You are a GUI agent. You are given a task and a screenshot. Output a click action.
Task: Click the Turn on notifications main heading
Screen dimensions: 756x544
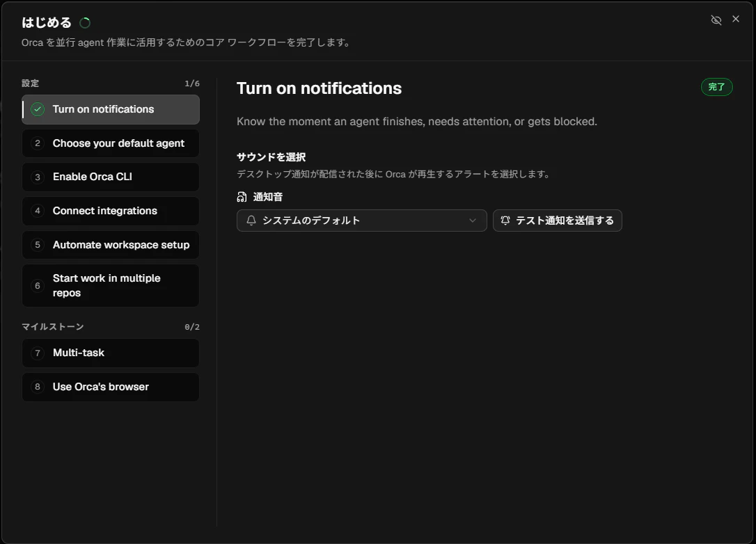click(319, 88)
